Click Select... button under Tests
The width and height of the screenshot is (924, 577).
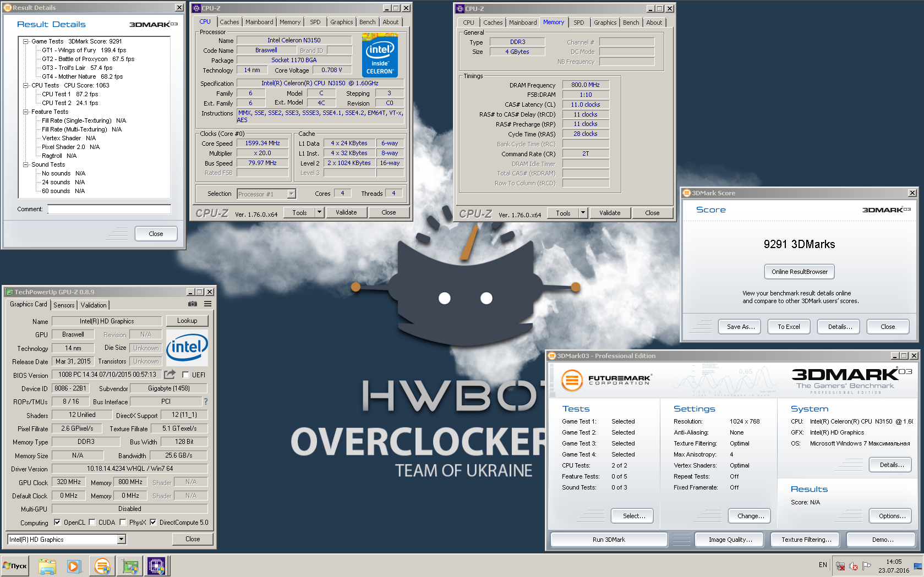(x=632, y=516)
